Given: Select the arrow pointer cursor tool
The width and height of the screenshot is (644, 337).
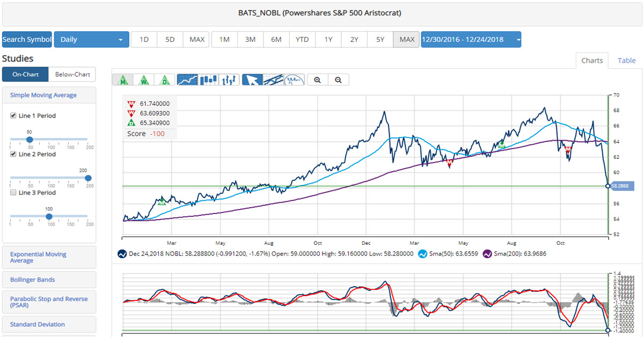Looking at the screenshot, I should pos(252,80).
